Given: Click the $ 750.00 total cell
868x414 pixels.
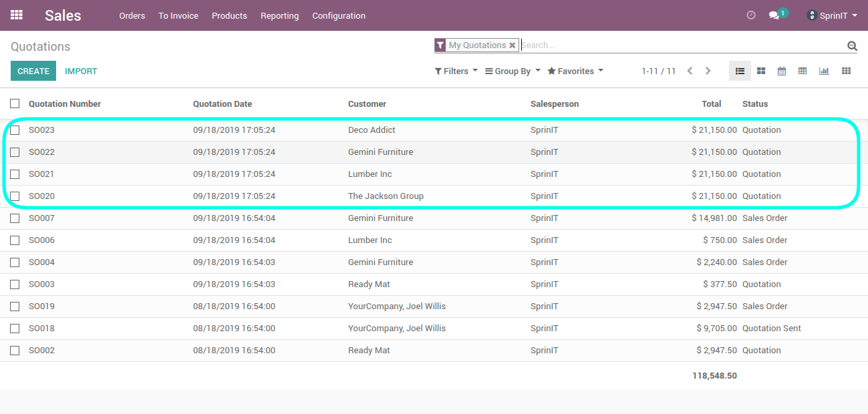Looking at the screenshot, I should click(x=720, y=240).
